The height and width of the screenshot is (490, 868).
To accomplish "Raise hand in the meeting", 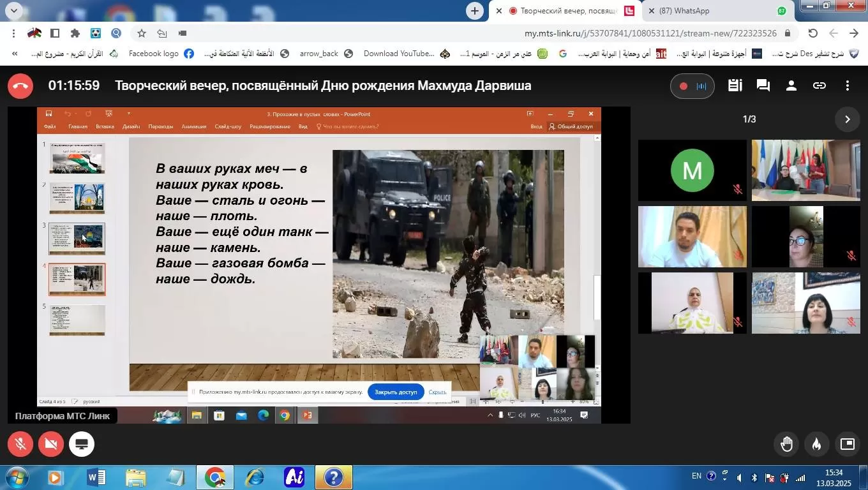I will click(786, 444).
